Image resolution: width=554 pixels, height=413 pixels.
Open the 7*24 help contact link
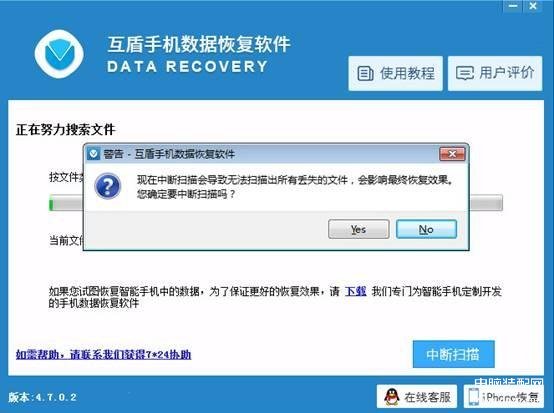(x=104, y=354)
